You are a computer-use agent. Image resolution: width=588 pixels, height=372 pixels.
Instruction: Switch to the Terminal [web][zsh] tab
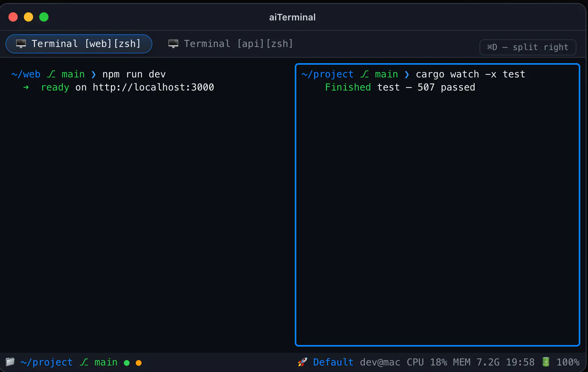coord(79,44)
